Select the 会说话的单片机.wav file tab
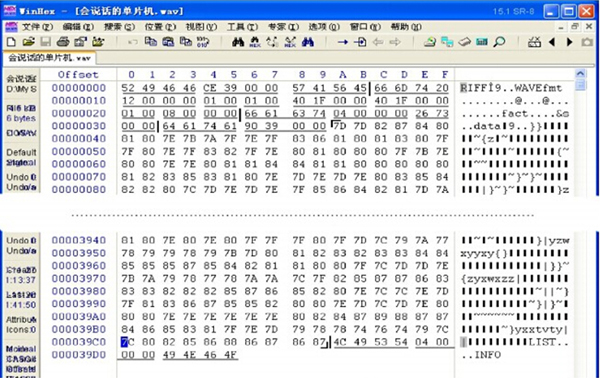 (49, 58)
